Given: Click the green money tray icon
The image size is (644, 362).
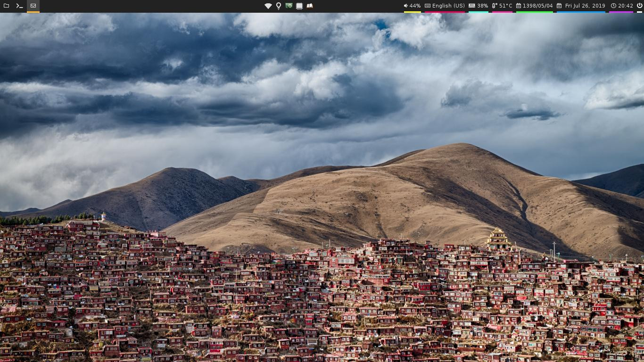Looking at the screenshot, I should [x=289, y=6].
